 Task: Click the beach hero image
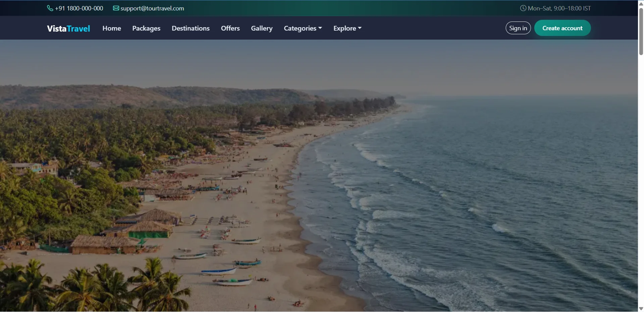[x=319, y=176]
